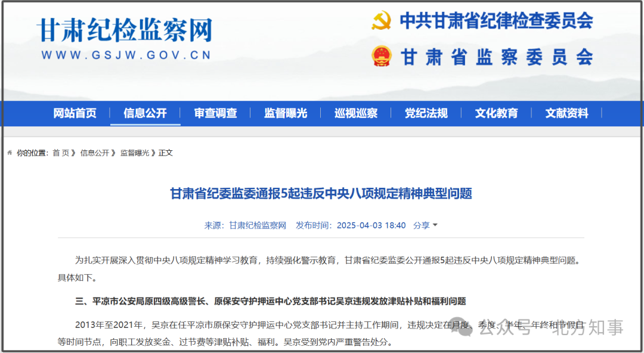Click 首页 in the breadcrumb

click(61, 153)
